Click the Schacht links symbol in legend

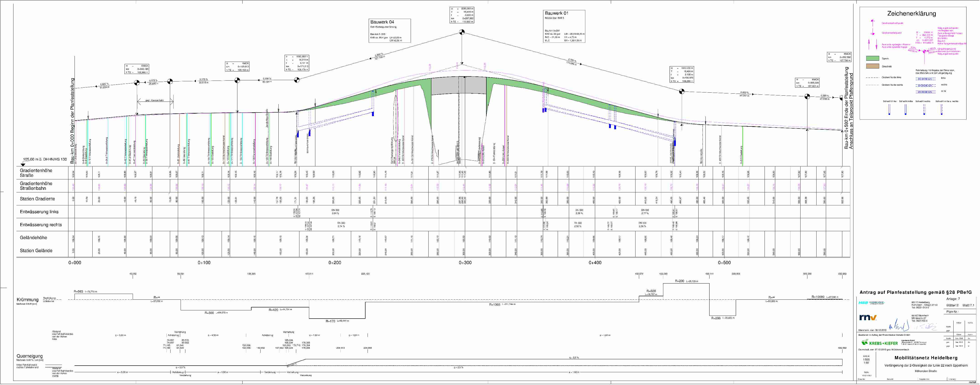tap(889, 110)
